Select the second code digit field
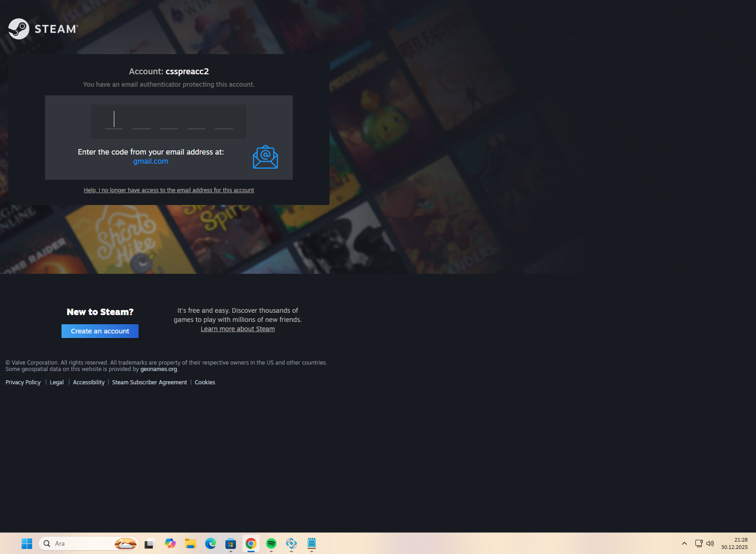This screenshot has width=756, height=554. pos(141,120)
